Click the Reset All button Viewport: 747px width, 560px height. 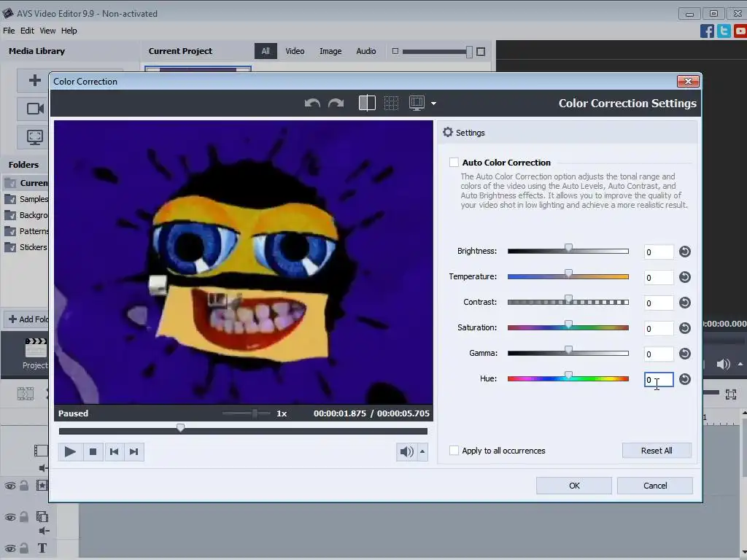point(657,451)
